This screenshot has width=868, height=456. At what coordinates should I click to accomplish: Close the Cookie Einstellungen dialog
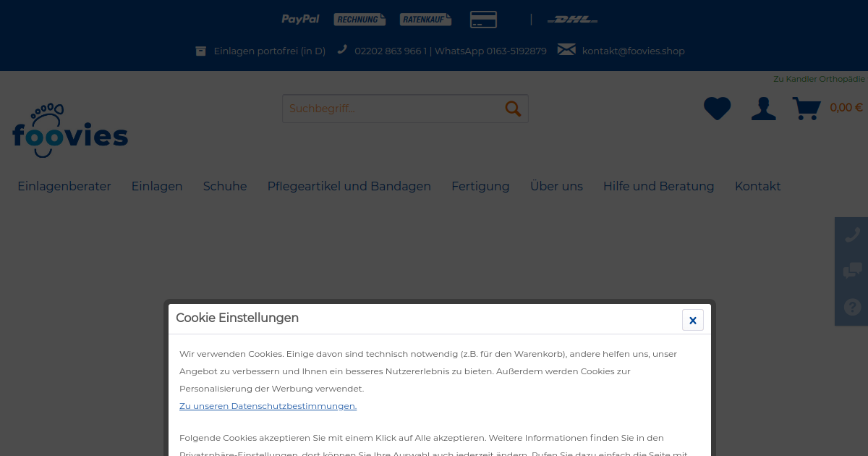[693, 320]
